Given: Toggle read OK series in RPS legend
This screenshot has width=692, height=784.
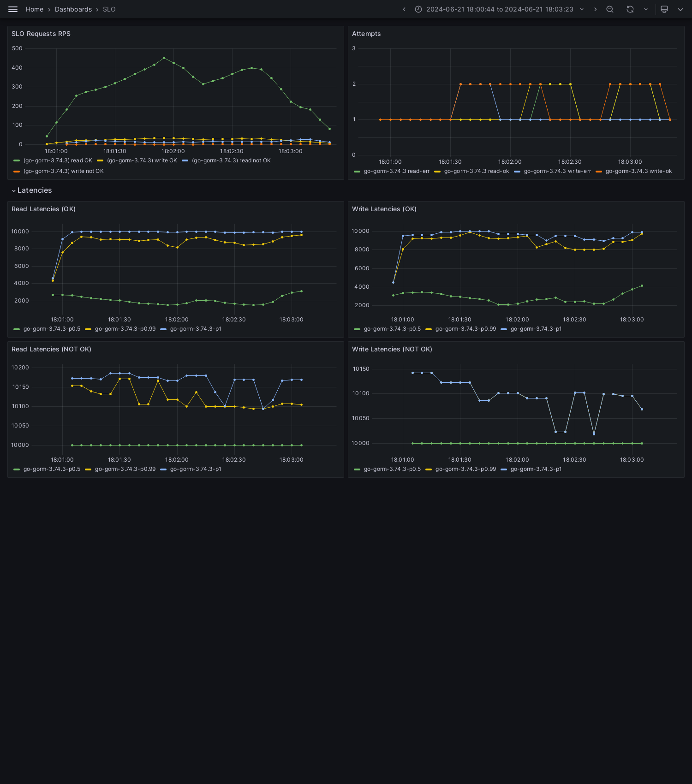Looking at the screenshot, I should coord(58,160).
